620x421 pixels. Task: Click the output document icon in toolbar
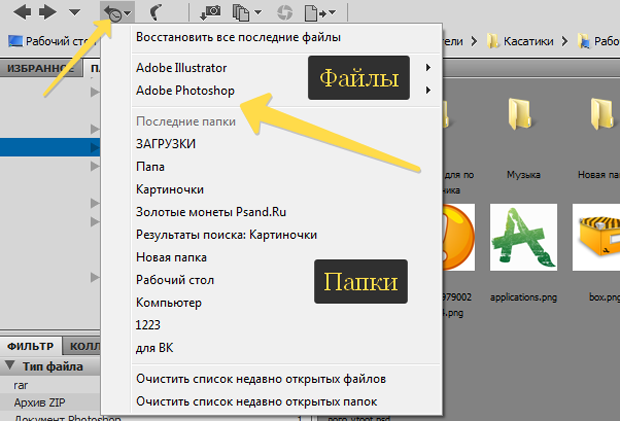(320, 13)
